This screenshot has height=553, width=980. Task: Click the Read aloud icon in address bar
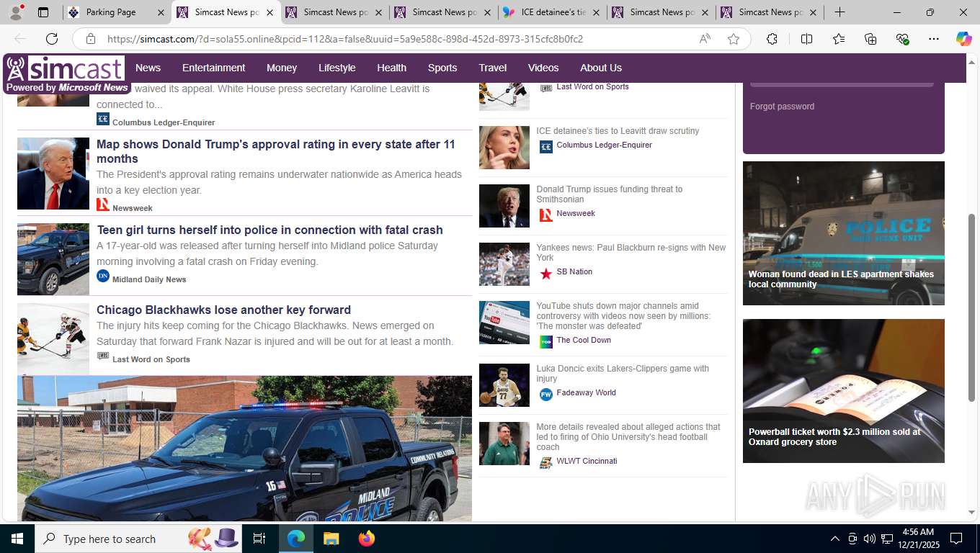point(705,39)
